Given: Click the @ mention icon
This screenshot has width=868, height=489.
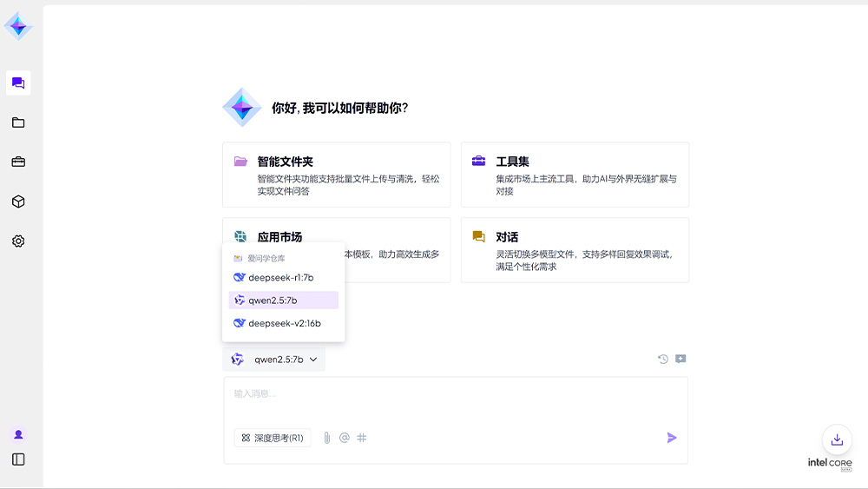Looking at the screenshot, I should coord(345,438).
